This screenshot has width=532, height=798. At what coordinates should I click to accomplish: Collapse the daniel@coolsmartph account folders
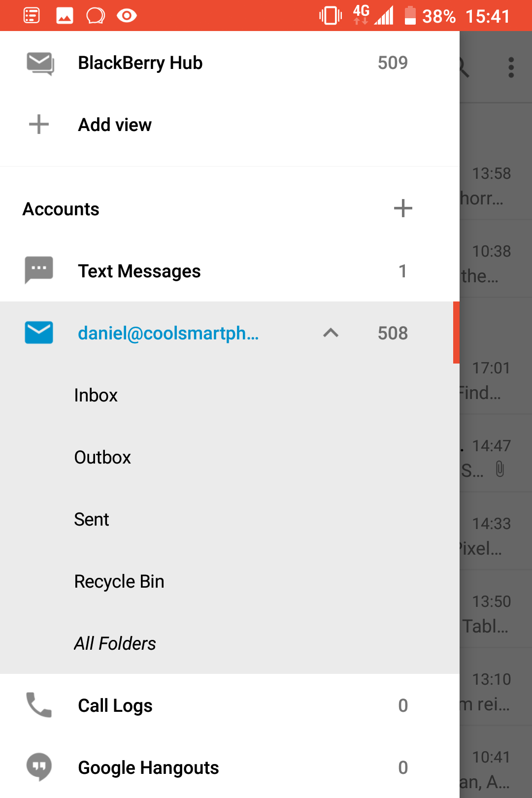pyautogui.click(x=331, y=333)
